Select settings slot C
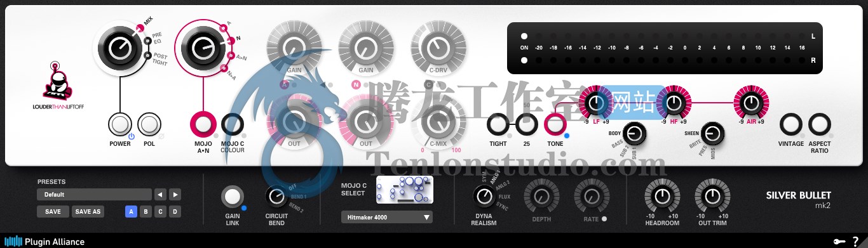Screen dimensions: 868x248 160,212
